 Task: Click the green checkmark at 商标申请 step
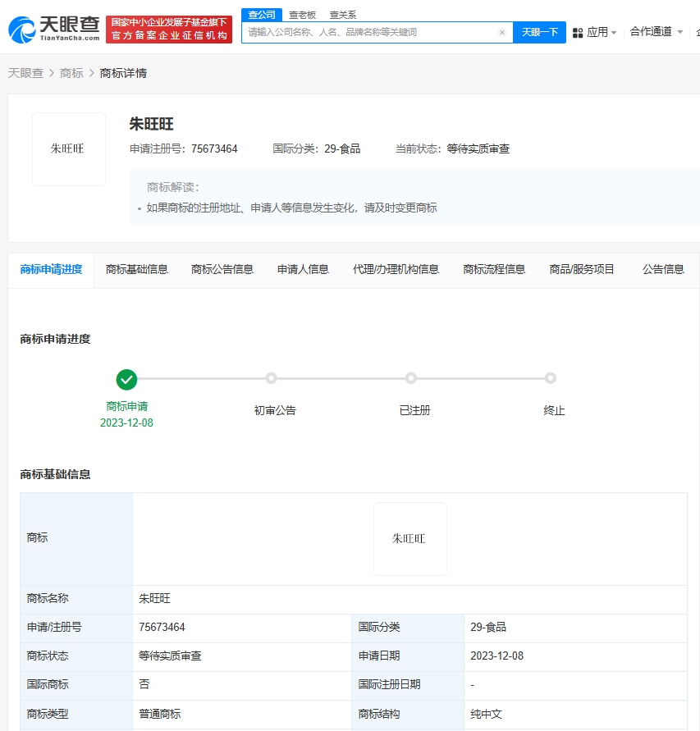point(126,380)
